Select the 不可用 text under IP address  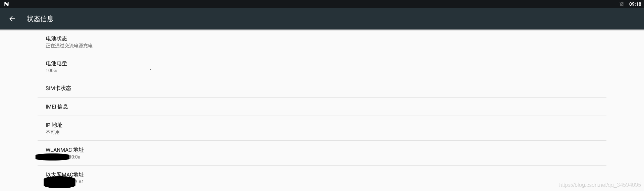coord(53,132)
